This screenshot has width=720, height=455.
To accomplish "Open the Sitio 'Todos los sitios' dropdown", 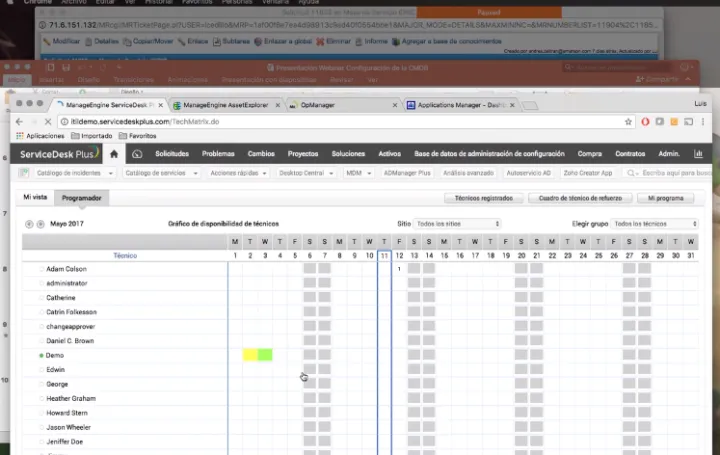I will click(x=457, y=224).
